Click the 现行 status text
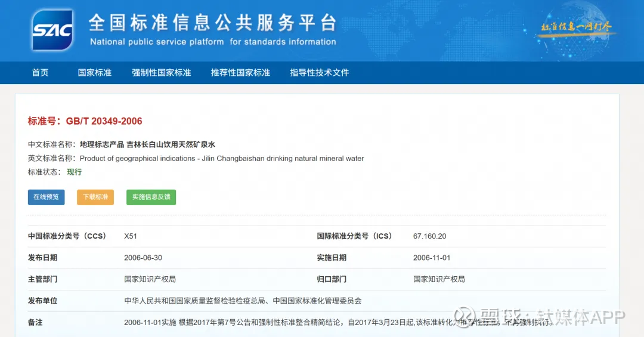Image resolution: width=644 pixels, height=337 pixels. (x=75, y=172)
